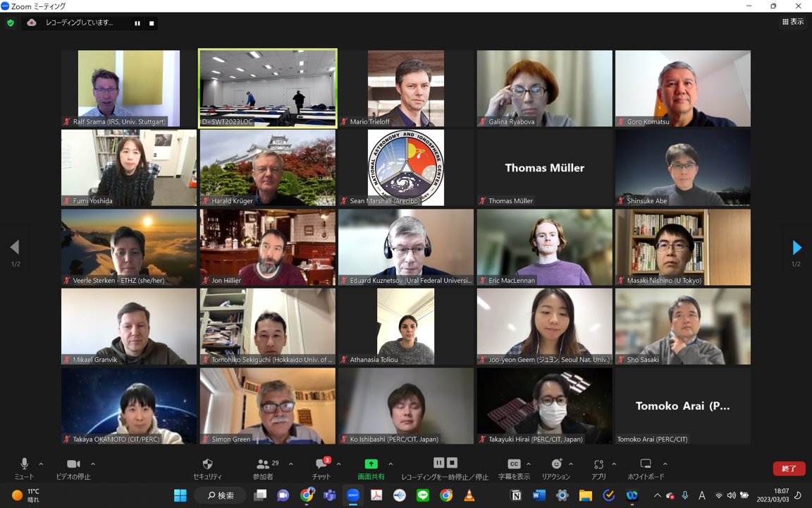Open the 参加者 participants panel
The width and height of the screenshot is (812, 508).
pos(263,464)
